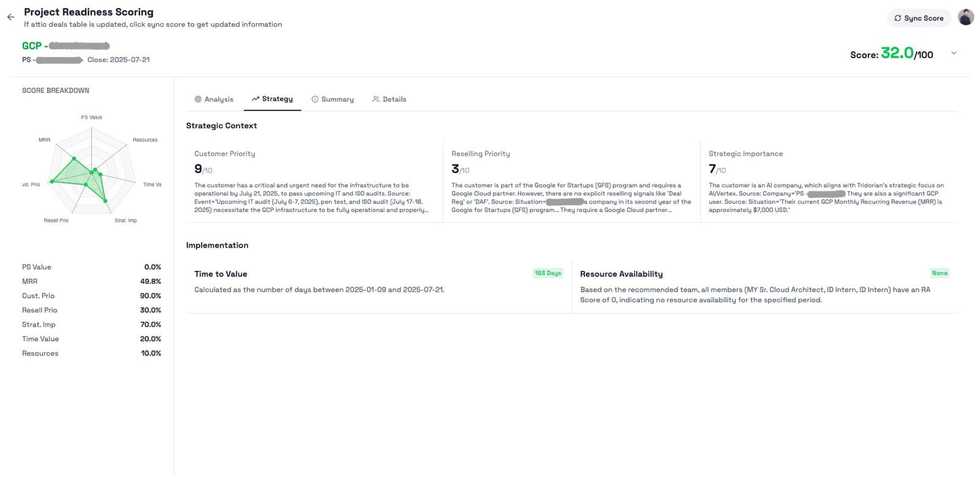Image resolution: width=980 pixels, height=484 pixels.
Task: Click the Customer Priority 9/10 score card
Action: (x=312, y=181)
